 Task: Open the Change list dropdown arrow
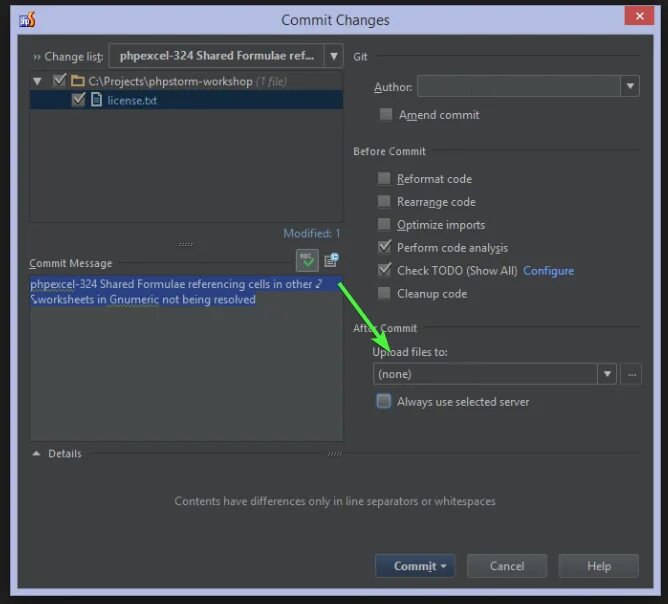[334, 56]
